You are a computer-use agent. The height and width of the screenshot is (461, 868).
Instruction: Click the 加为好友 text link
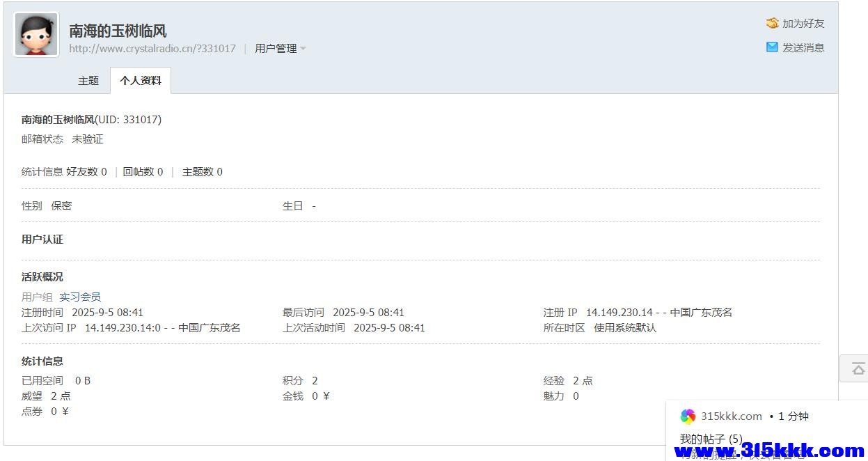tap(803, 23)
